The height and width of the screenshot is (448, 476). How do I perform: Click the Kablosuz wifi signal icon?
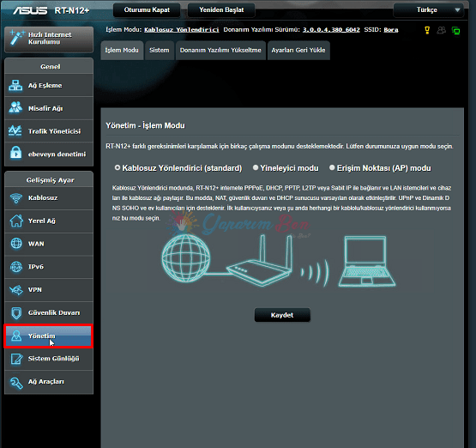16,197
